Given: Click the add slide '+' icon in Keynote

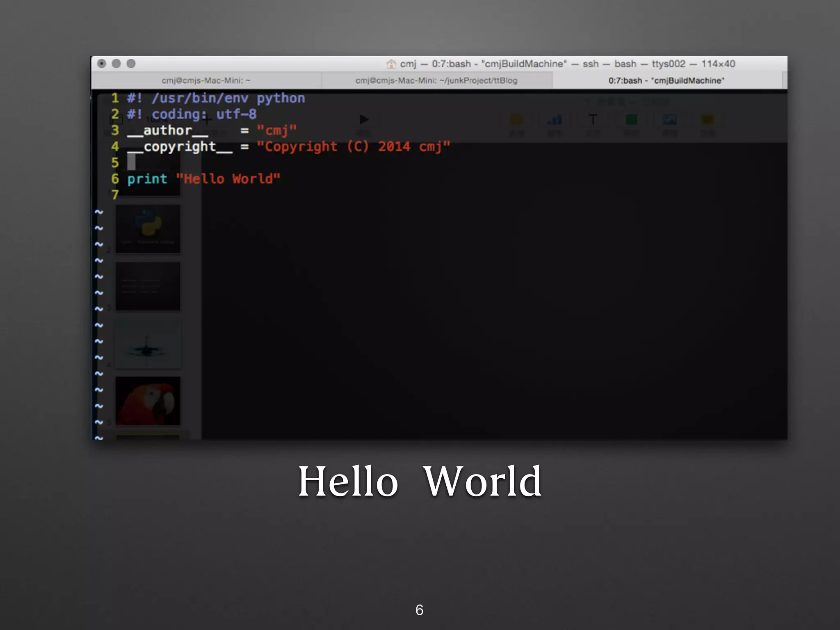Looking at the screenshot, I should tap(207, 119).
